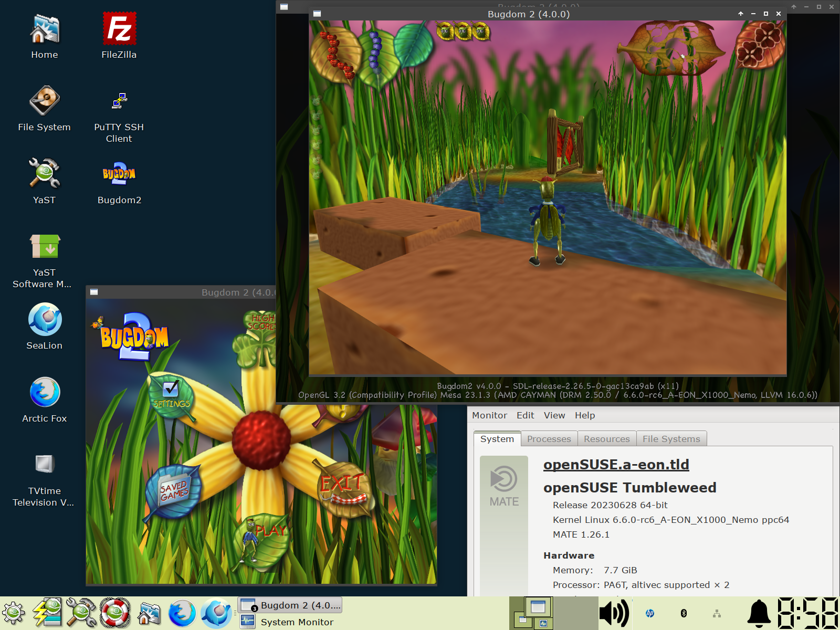Open the Home desktop icon
The width and height of the screenshot is (840, 630).
click(x=45, y=36)
